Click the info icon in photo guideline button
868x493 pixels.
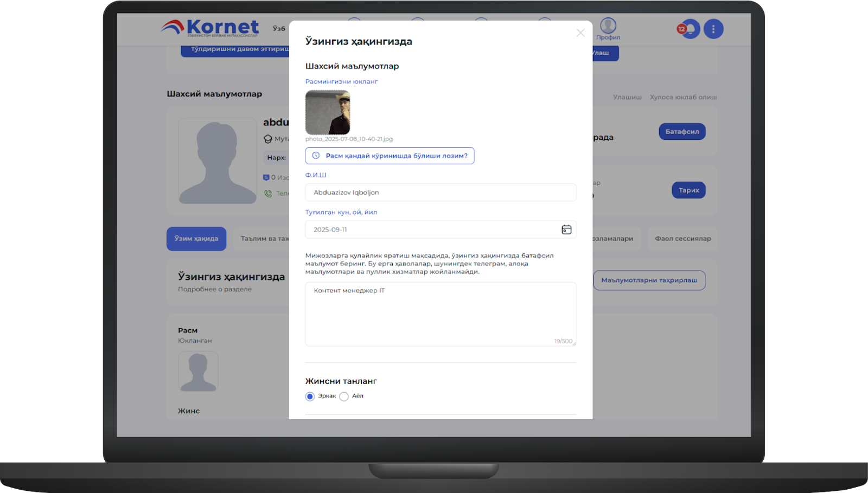[316, 156]
